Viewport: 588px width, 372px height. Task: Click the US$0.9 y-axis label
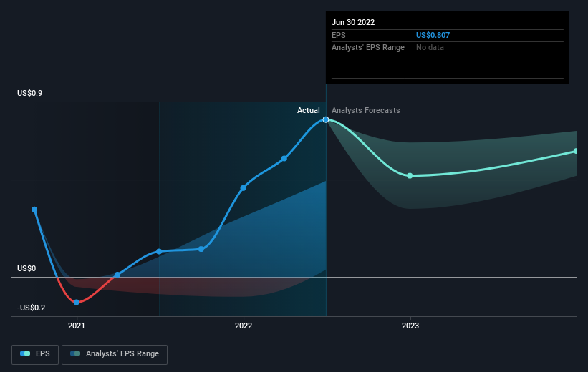(x=29, y=93)
